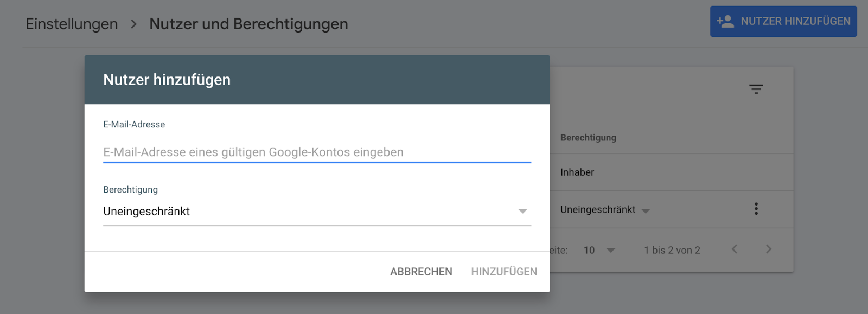
Task: Click E-Mail-Adresse field label
Action: pyautogui.click(x=134, y=124)
